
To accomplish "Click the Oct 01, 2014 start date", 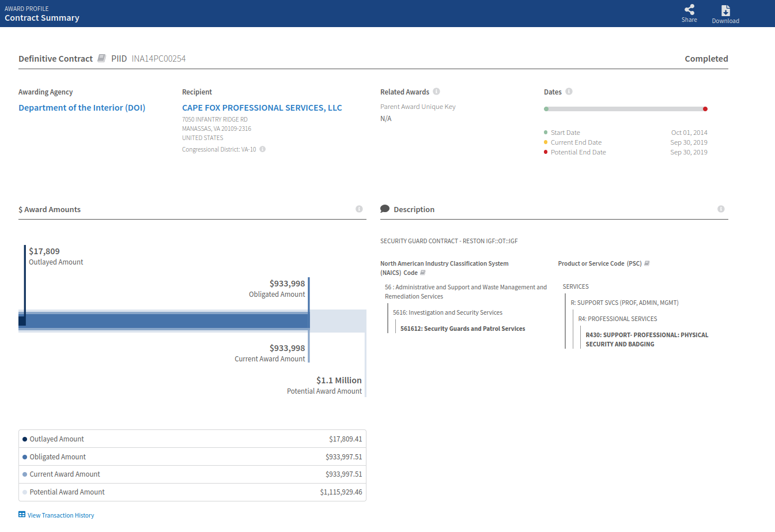I will pos(689,133).
